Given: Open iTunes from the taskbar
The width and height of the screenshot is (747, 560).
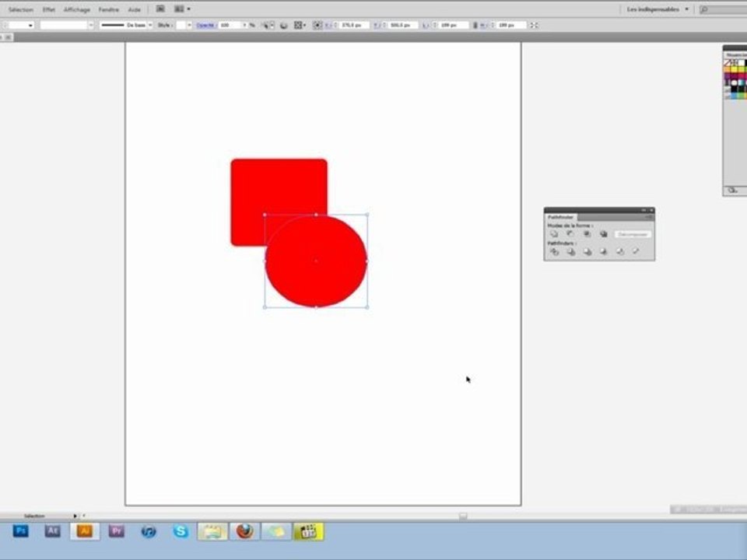Looking at the screenshot, I should [x=149, y=531].
